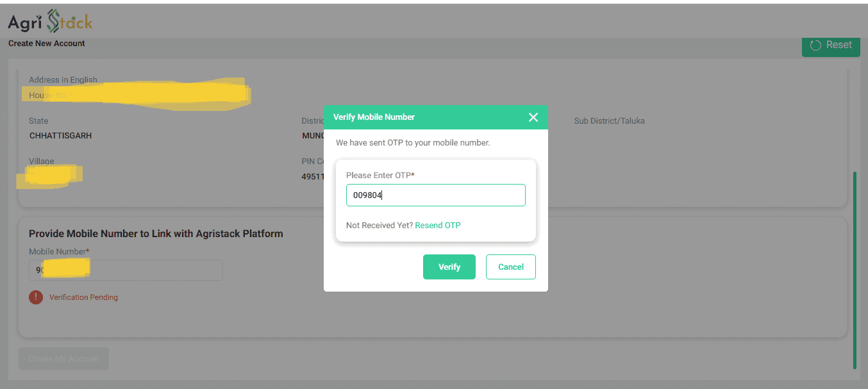Click the Village field label
Image resolution: width=868 pixels, height=389 pixels.
[x=41, y=161]
